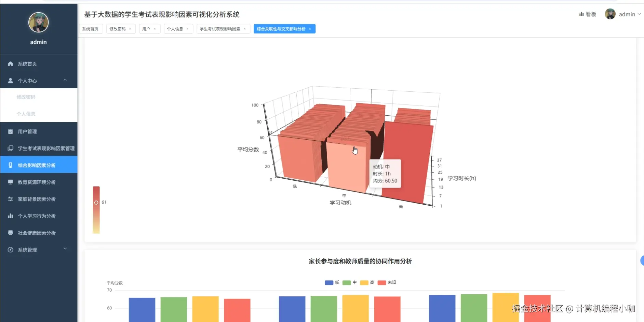Screen dimensions: 644x322
Task: Open 修改密码 in the sidebar submenu
Action: click(39, 97)
